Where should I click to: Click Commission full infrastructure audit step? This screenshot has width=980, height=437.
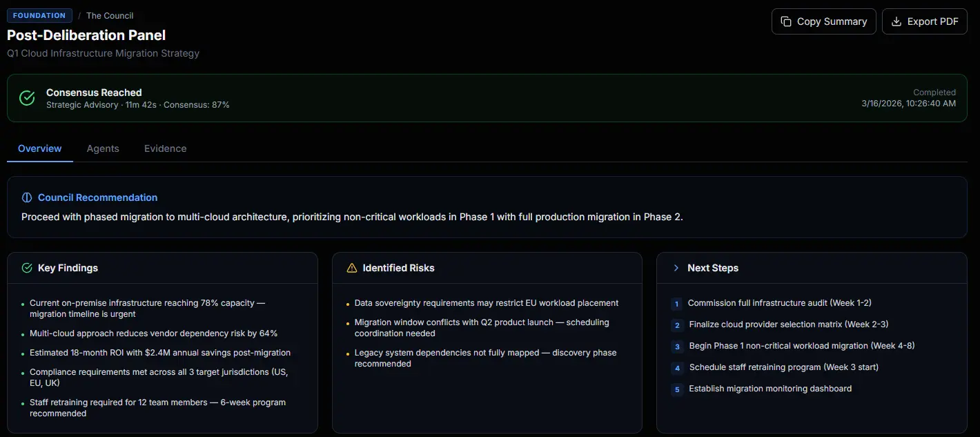point(780,303)
